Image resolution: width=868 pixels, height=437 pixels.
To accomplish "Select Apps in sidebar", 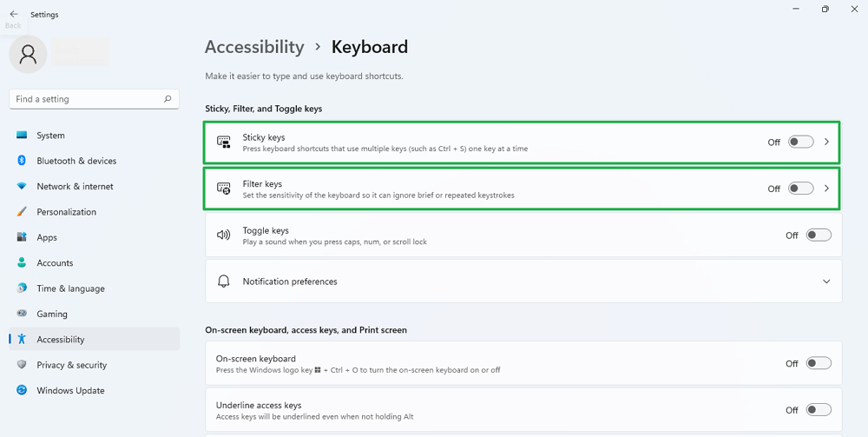I will [94, 237].
